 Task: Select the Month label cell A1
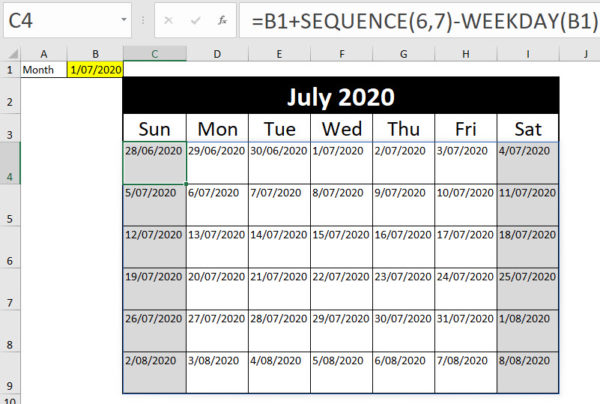[x=44, y=70]
